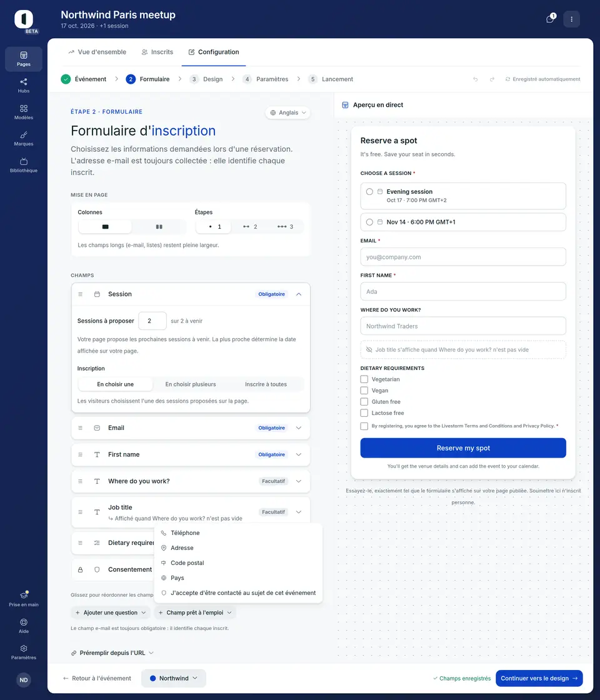The image size is (600, 700).
Task: Go to step 3 Design
Action: (206, 79)
